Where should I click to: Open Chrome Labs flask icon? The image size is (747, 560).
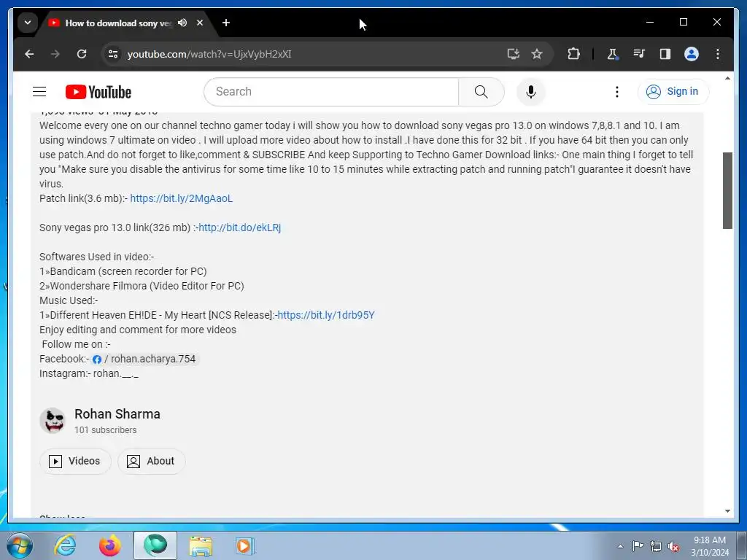612,54
